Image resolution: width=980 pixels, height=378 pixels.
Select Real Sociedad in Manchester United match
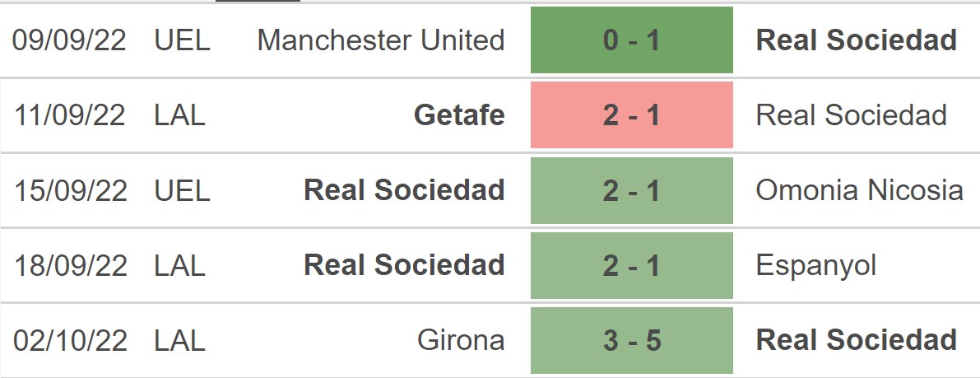856,40
